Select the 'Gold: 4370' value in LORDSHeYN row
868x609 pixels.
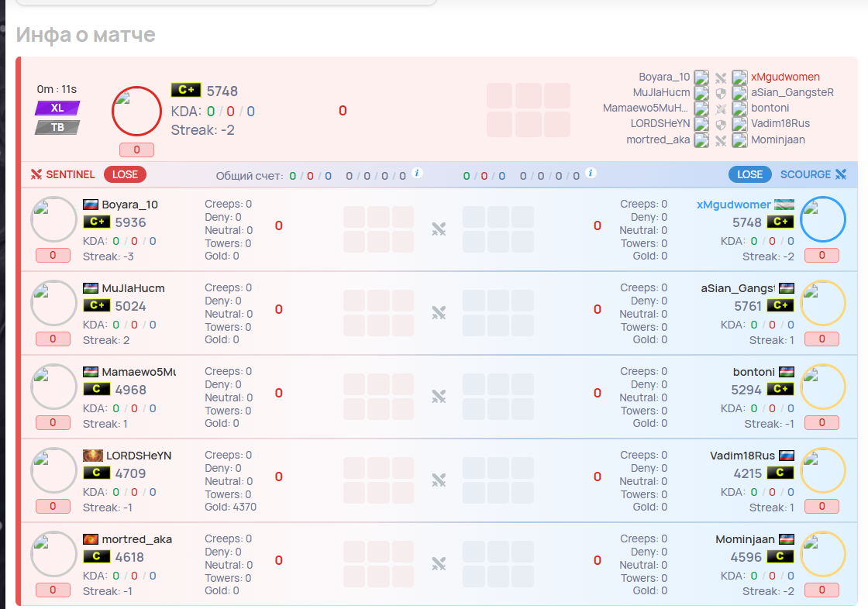[x=230, y=507]
